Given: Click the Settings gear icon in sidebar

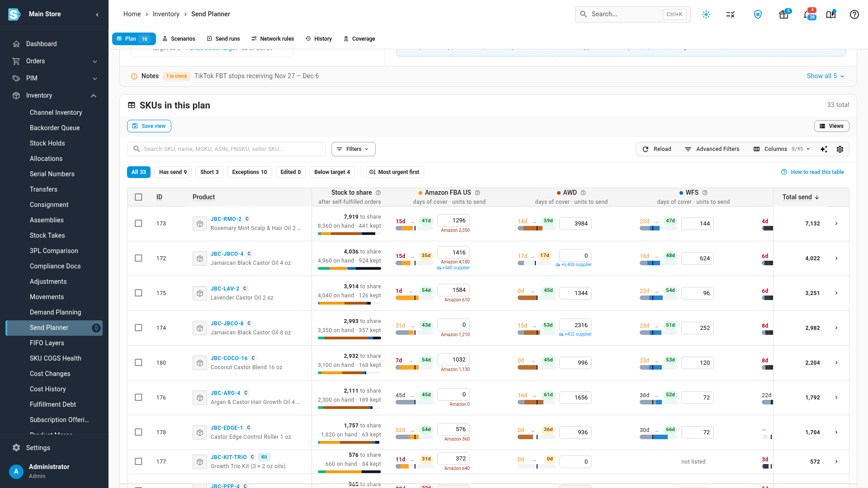Looking at the screenshot, I should (16, 448).
